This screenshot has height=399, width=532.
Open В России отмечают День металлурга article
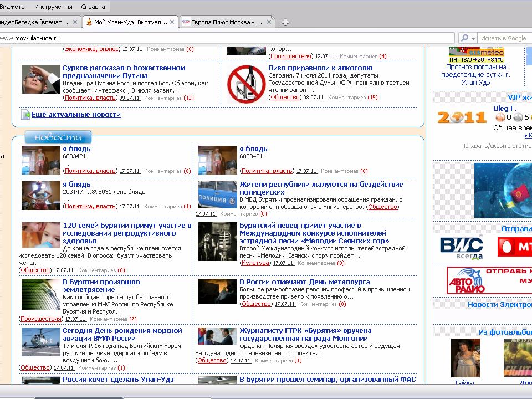click(304, 282)
